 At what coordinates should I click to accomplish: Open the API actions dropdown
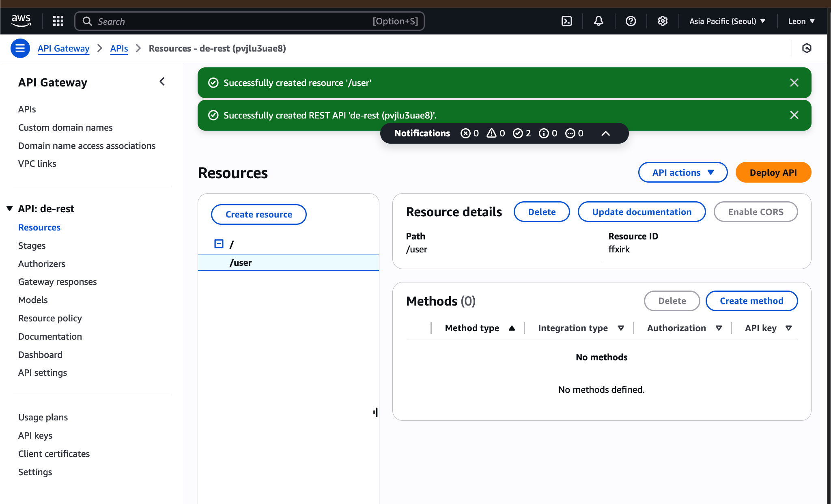(x=683, y=172)
